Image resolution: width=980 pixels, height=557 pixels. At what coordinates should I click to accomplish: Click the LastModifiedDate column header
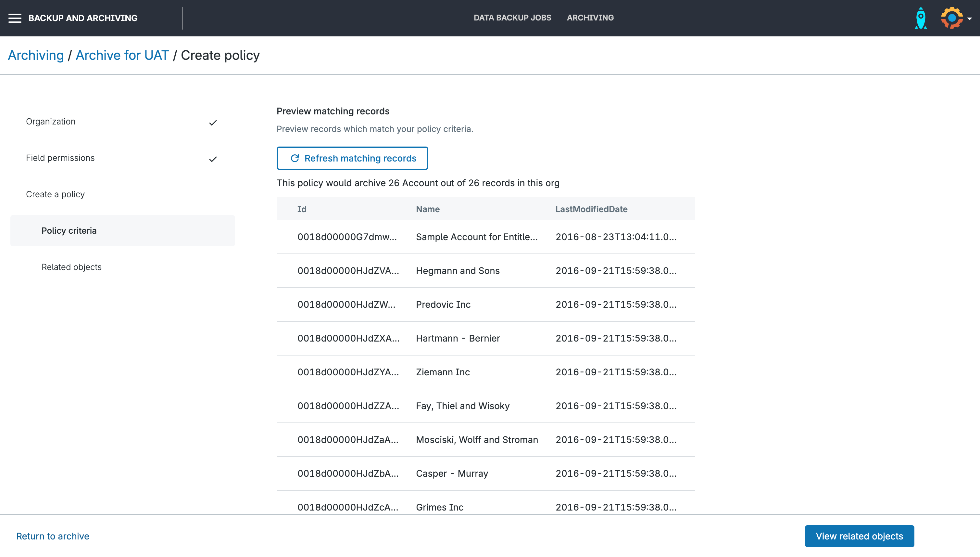[591, 209]
